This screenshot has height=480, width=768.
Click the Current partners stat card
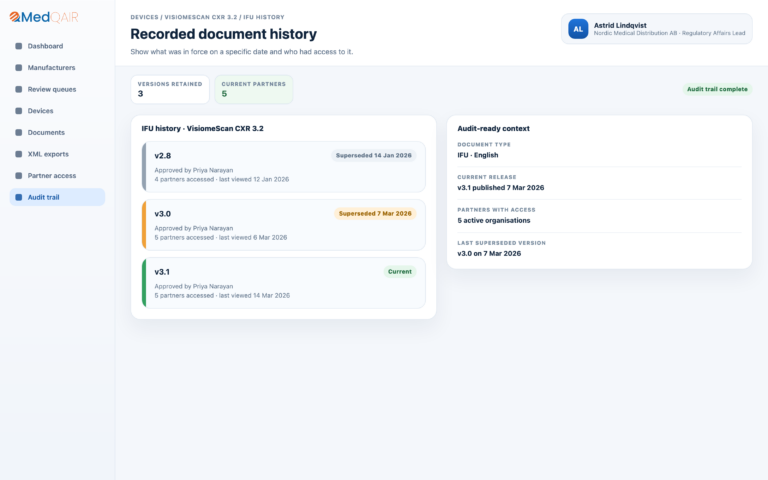tap(254, 89)
